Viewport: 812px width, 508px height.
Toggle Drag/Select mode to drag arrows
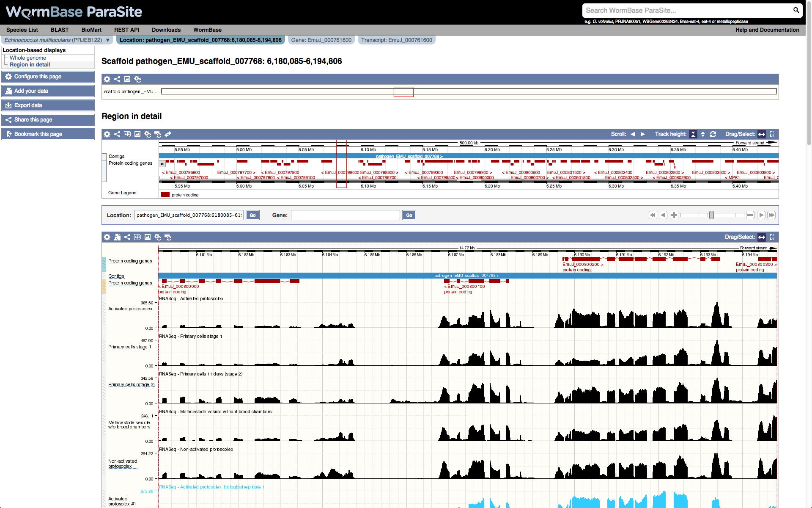762,134
